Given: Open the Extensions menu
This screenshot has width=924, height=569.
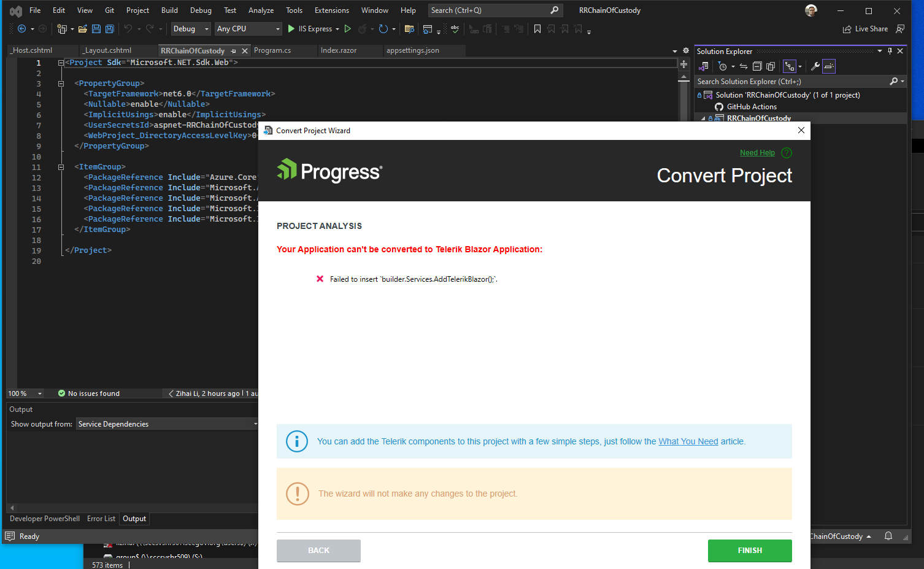Looking at the screenshot, I should (x=332, y=10).
